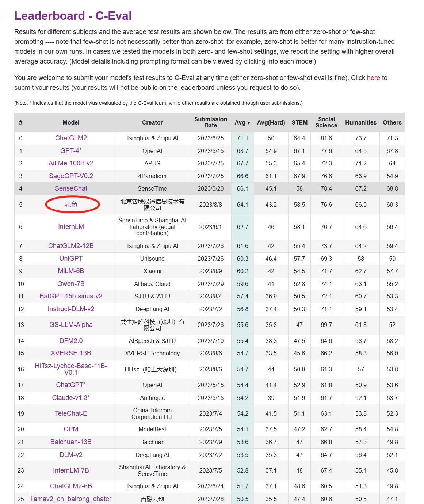Screen dimensions: 424x504
Task: Open the InternLM model link
Action: click(70, 227)
